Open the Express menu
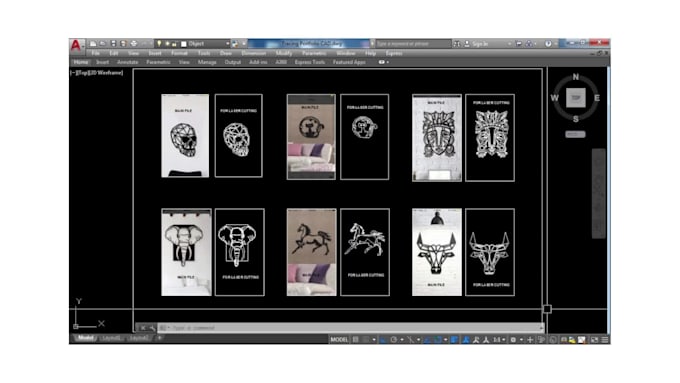The width and height of the screenshot is (680, 383). tap(394, 53)
